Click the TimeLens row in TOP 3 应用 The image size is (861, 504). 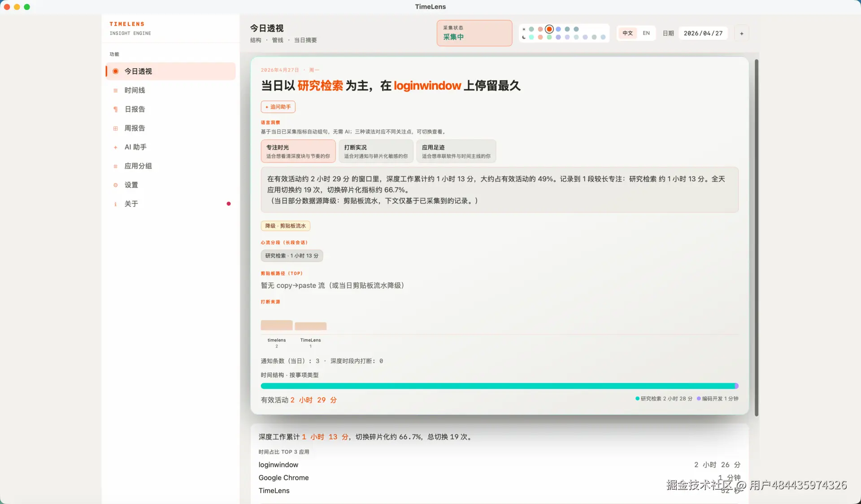point(499,491)
